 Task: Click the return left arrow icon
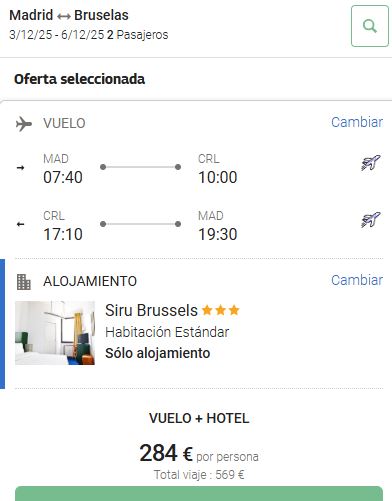20,224
